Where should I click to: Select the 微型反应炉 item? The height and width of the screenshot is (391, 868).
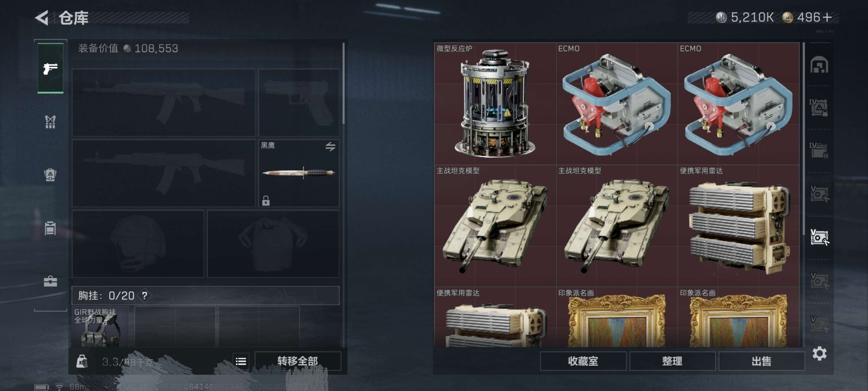[495, 104]
